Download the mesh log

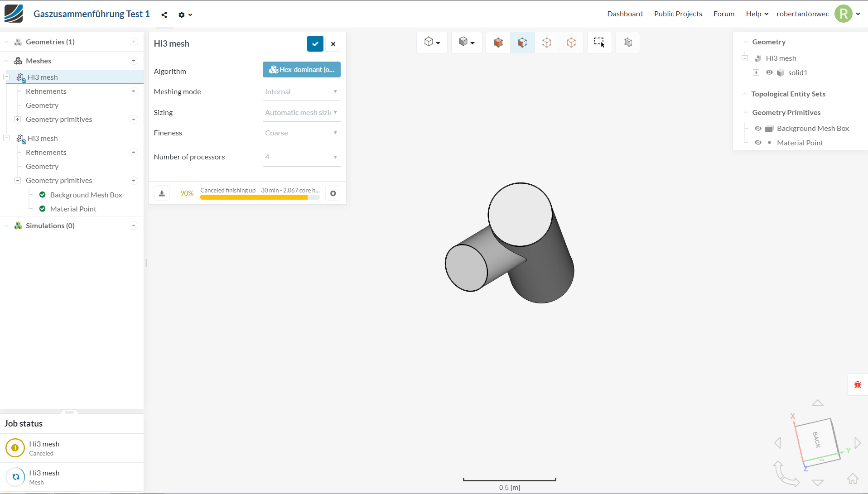162,193
